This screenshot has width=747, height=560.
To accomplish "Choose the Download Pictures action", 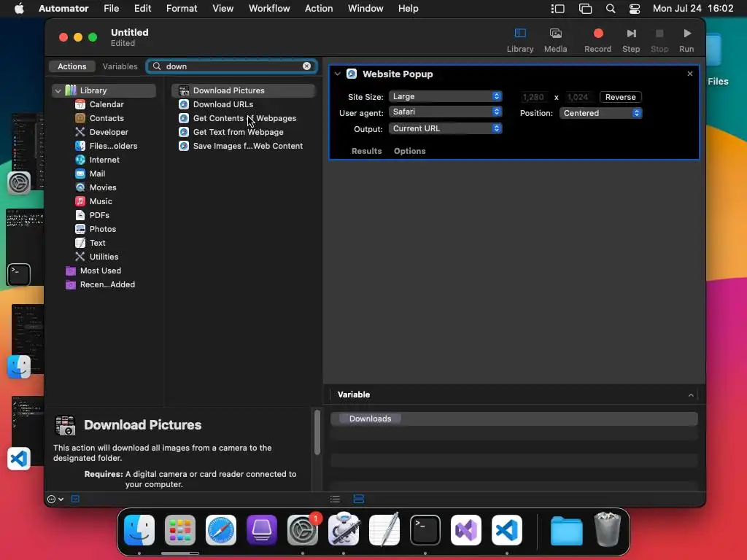I will point(243,90).
